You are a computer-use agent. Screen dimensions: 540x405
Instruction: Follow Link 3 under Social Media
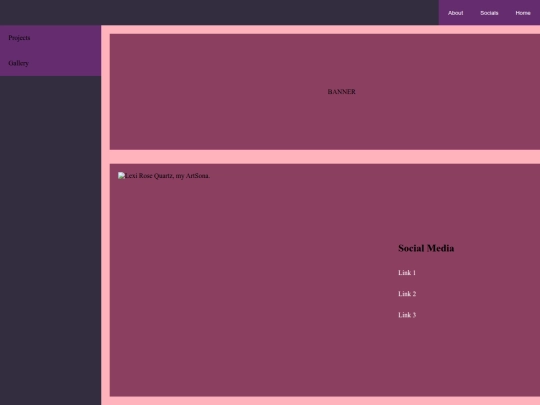coord(407,315)
